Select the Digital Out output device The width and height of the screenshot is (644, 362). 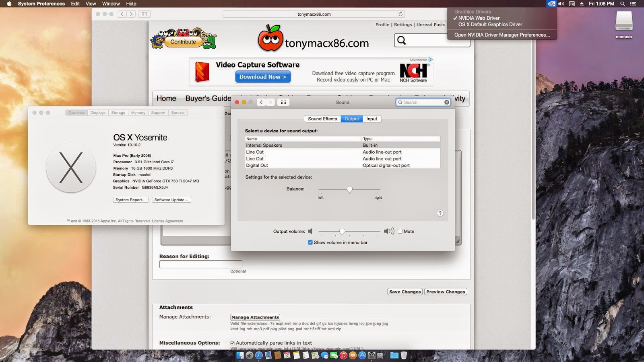coord(343,165)
